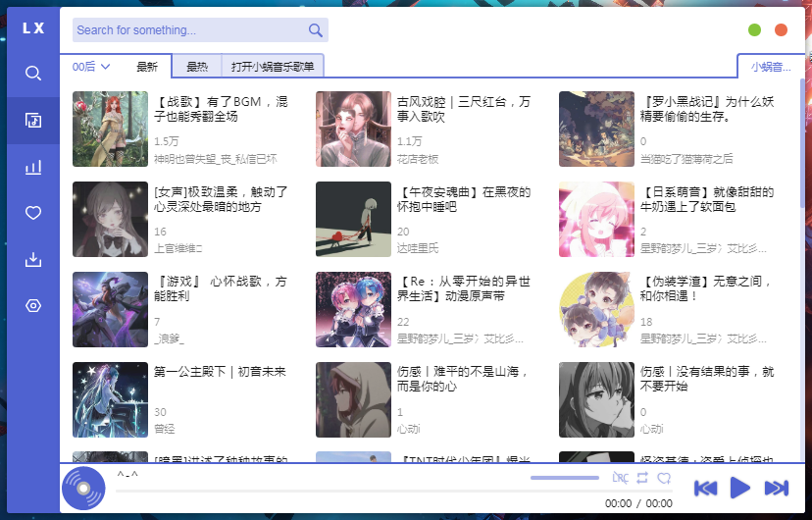The width and height of the screenshot is (812, 520).
Task: Adjust the volume slider bar
Action: coord(565,478)
